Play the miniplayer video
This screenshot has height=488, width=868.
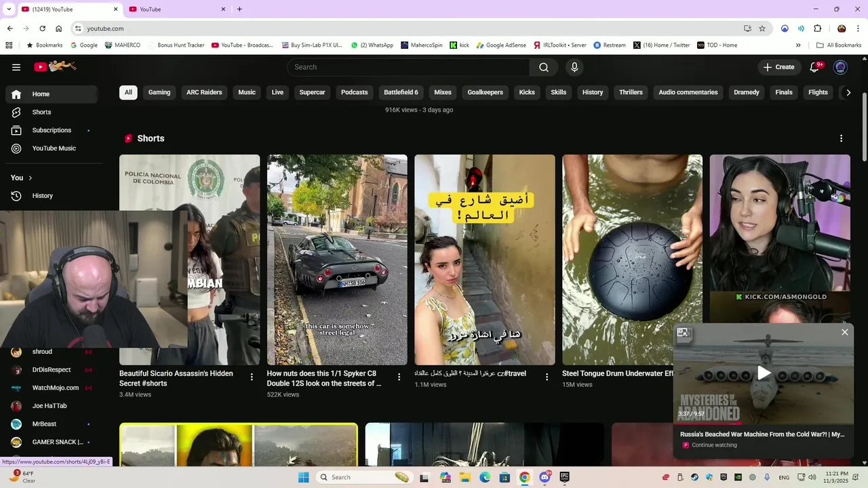[x=764, y=373]
